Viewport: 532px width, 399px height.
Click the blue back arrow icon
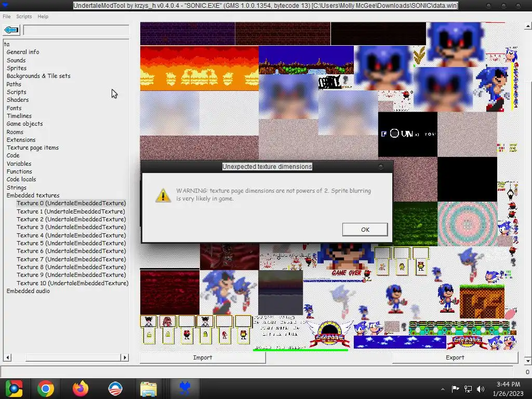pyautogui.click(x=11, y=30)
